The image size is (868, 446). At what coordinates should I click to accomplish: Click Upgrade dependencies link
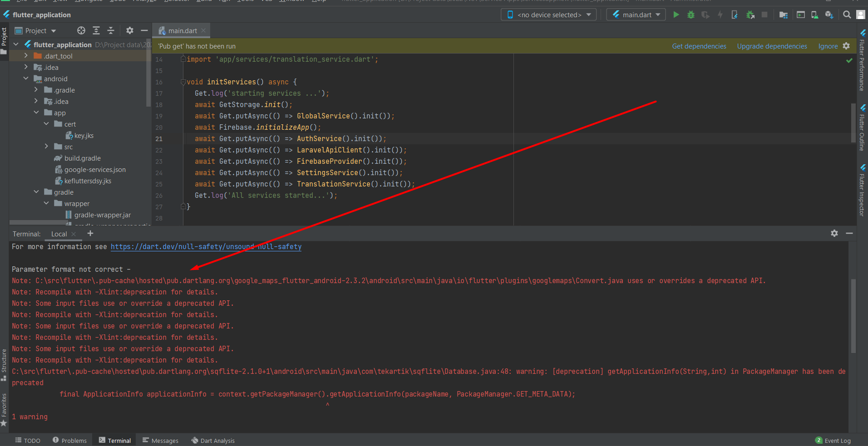pos(772,46)
